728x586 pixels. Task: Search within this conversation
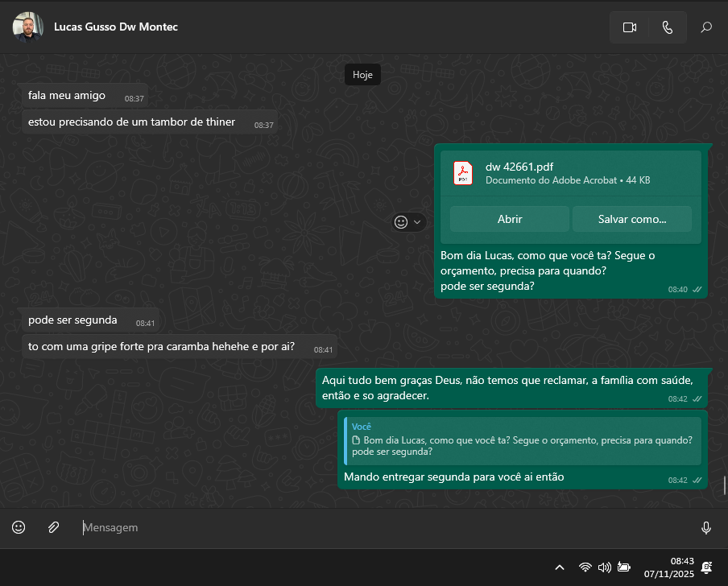[x=706, y=27]
